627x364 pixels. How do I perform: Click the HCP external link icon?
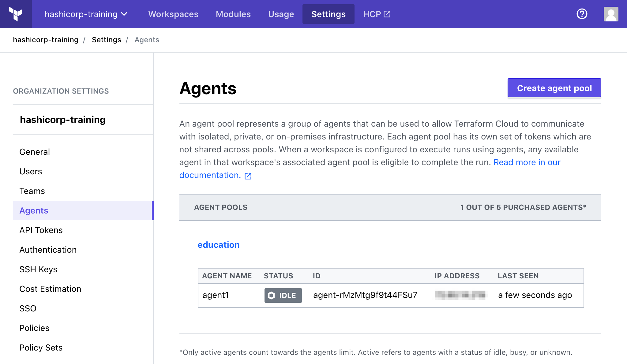(x=387, y=14)
